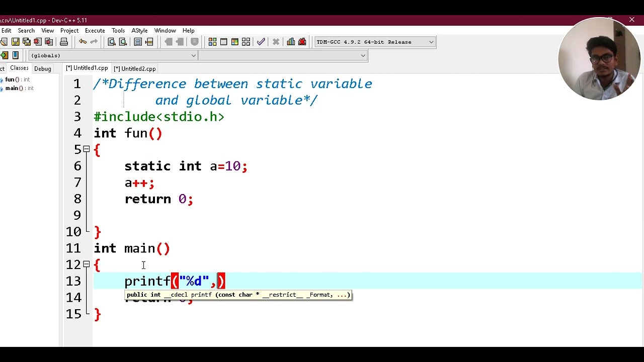The width and height of the screenshot is (644, 362).
Task: Select main() in the class browser
Action: 19,88
